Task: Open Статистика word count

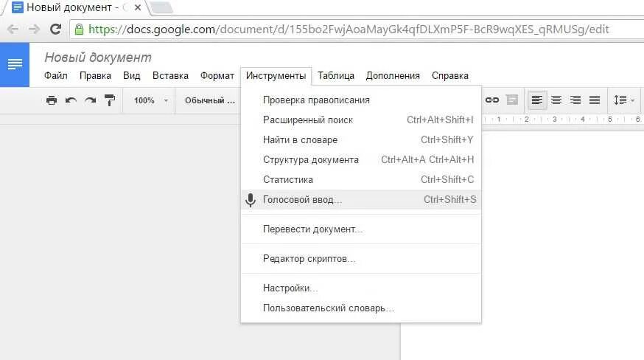Action: [x=361, y=179]
